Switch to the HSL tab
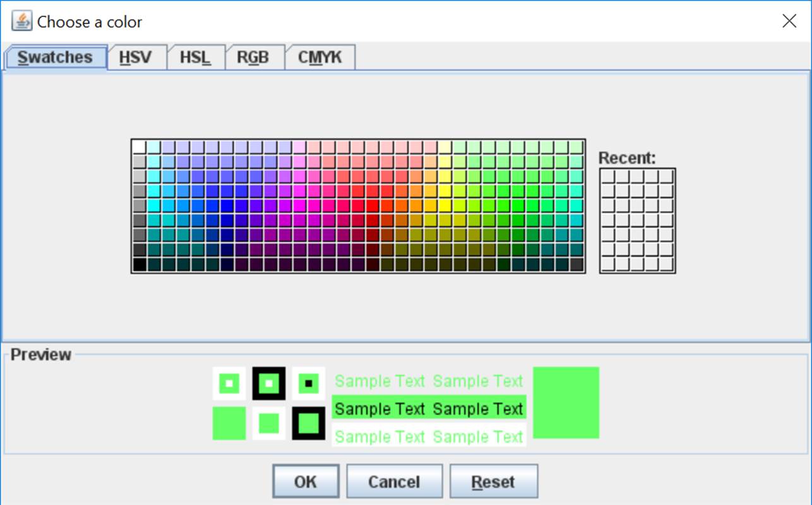The image size is (812, 505). [194, 57]
